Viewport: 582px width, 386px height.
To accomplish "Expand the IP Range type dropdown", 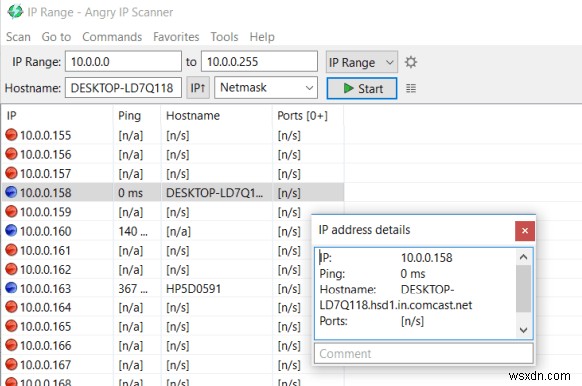I will click(362, 62).
